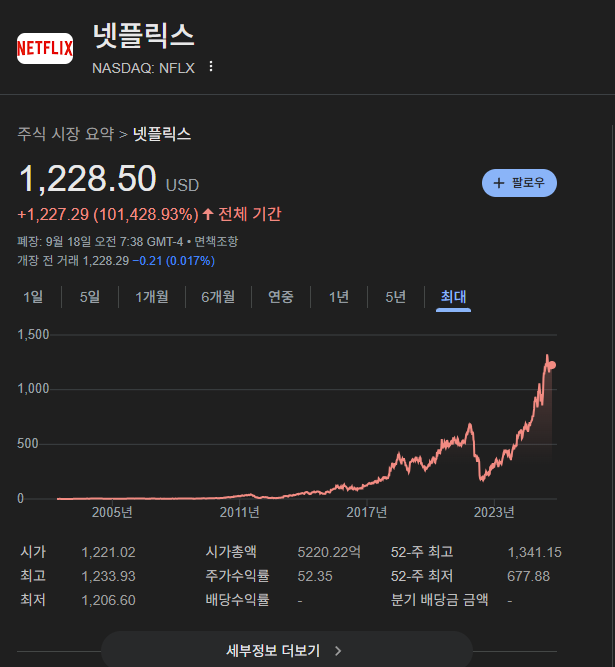
Task: Click the 최고 value 1,233.93
Action: pos(108,576)
